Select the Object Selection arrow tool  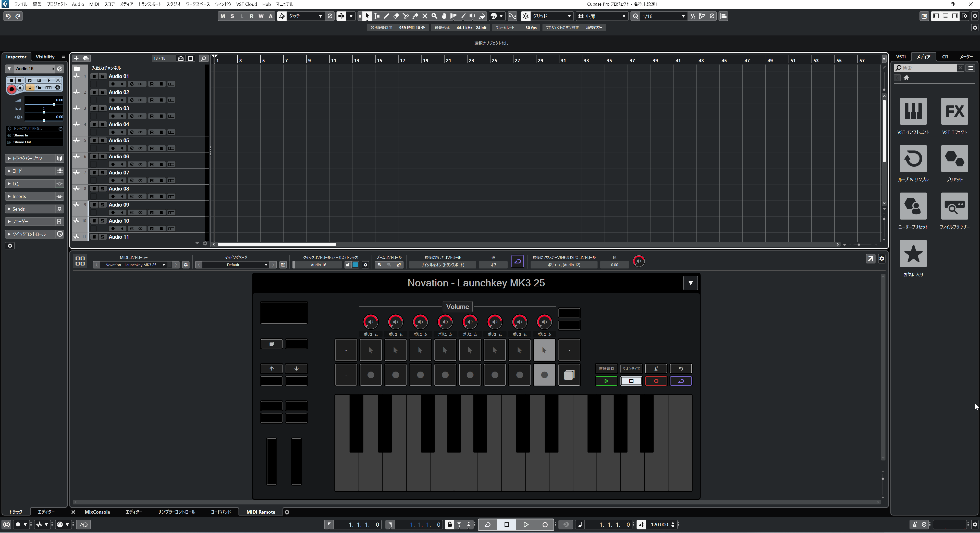pos(367,16)
